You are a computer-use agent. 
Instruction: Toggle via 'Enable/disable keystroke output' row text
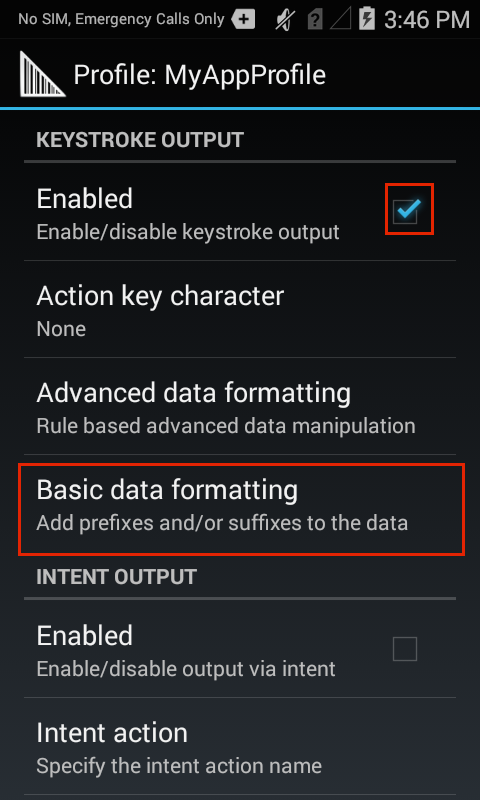(x=188, y=232)
